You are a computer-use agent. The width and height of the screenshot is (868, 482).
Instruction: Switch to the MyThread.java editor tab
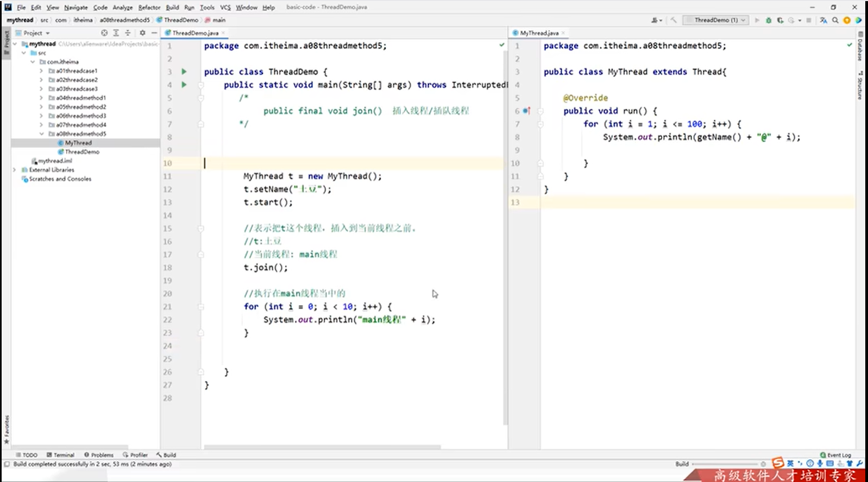539,33
